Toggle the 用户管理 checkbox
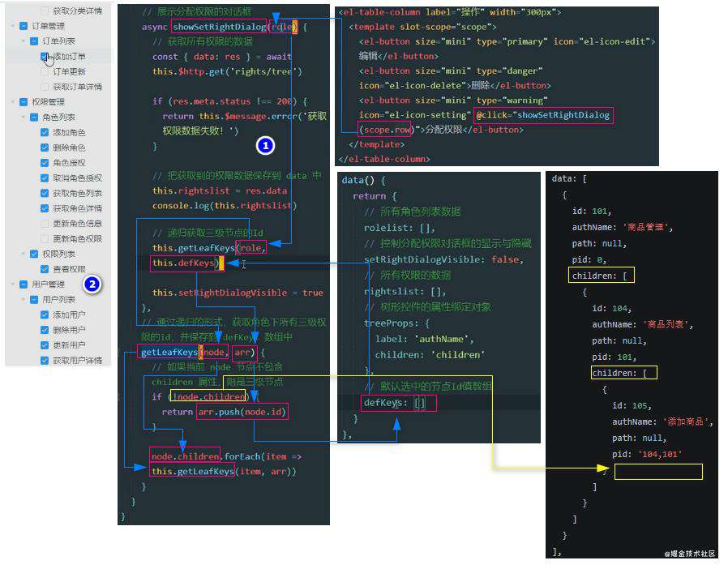 (24, 284)
